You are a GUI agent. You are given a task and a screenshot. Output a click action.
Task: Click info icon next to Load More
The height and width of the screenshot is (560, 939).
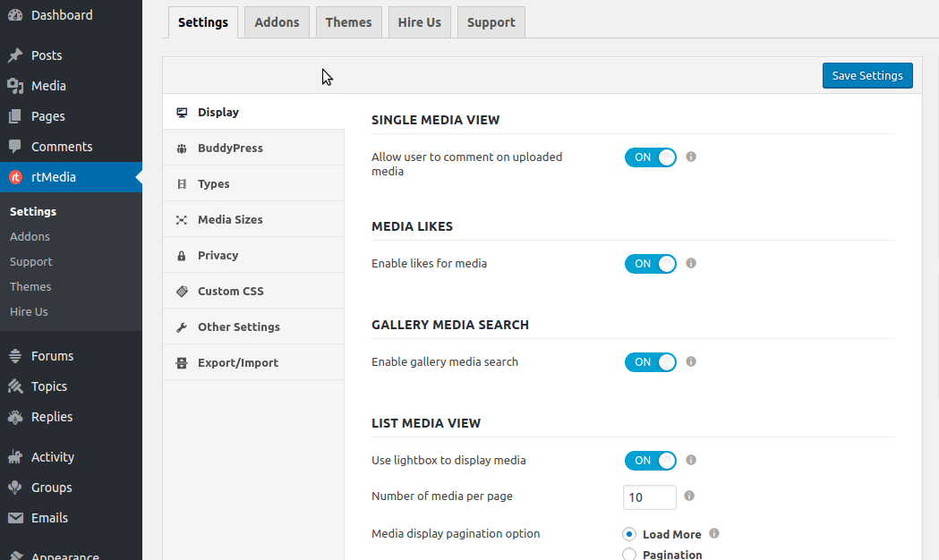pos(714,534)
